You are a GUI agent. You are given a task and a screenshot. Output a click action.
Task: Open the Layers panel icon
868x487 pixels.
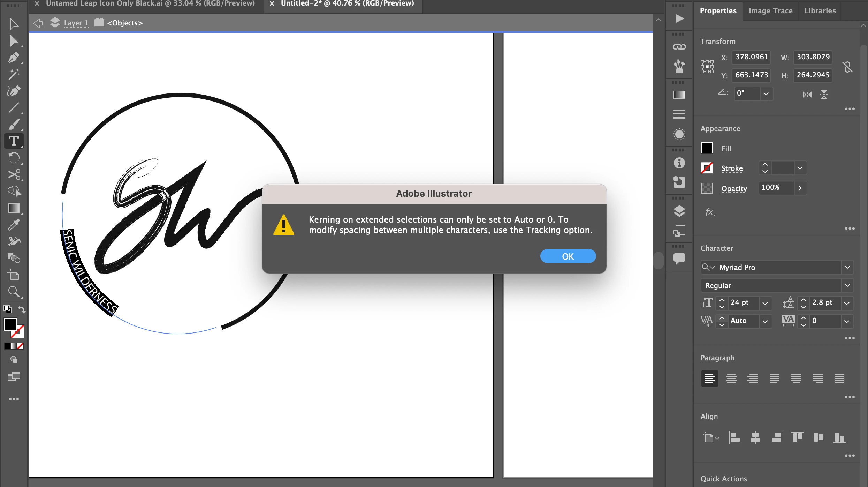coord(679,211)
